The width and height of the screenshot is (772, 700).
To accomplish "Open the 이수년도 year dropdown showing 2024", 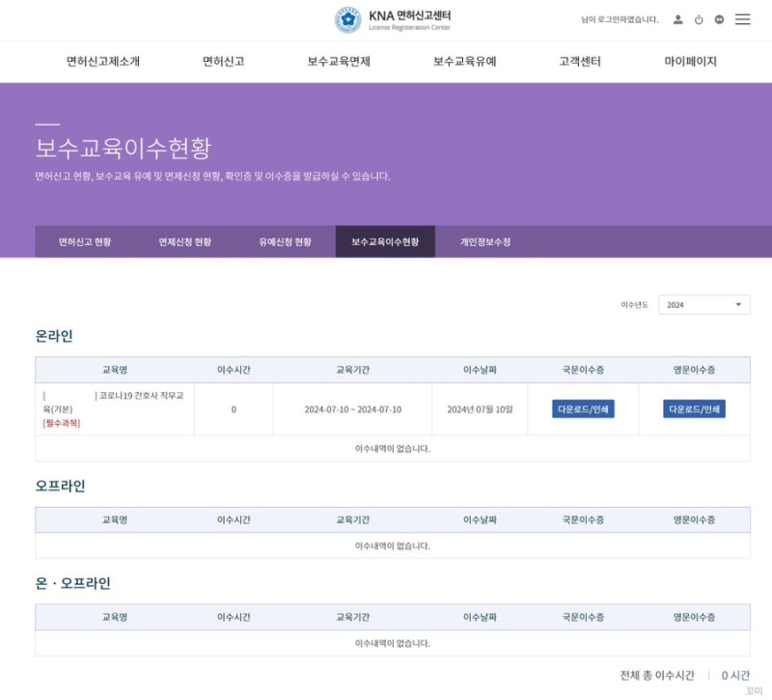I will point(703,303).
